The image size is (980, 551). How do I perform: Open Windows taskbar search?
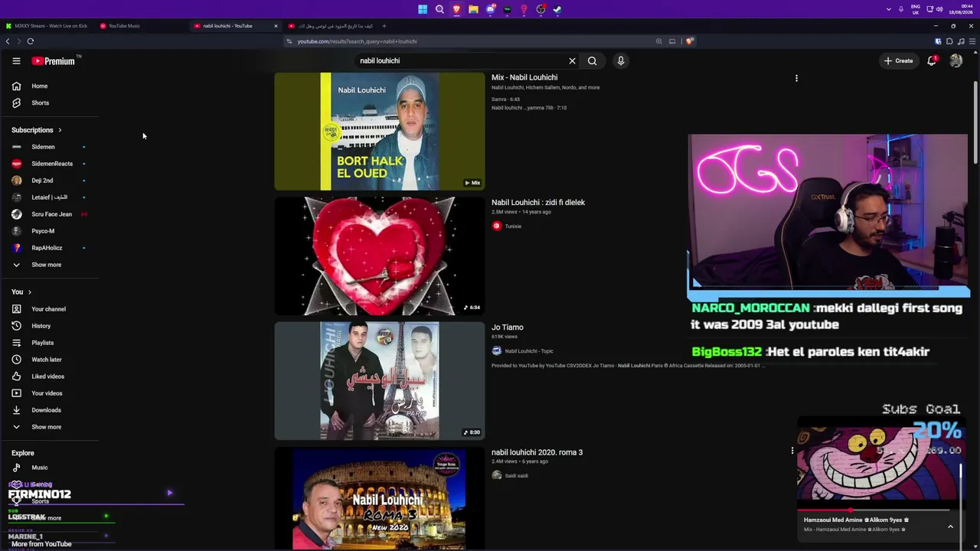(439, 9)
